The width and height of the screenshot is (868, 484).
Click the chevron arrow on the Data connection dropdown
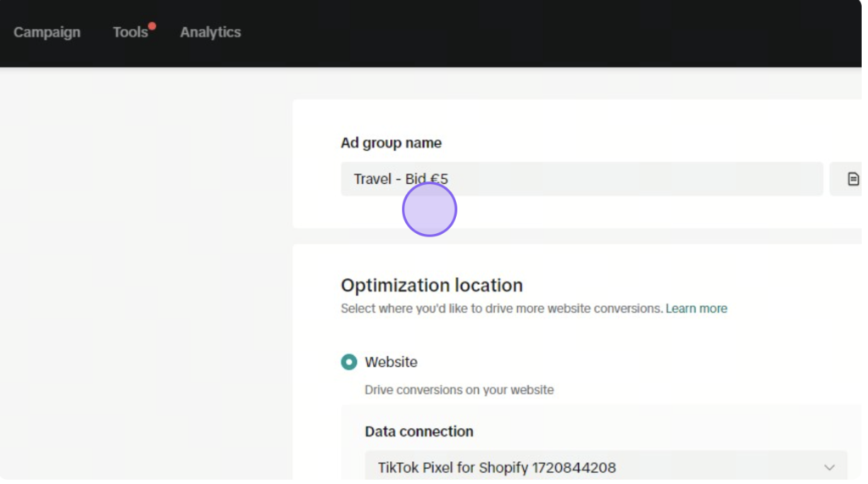[x=829, y=467]
